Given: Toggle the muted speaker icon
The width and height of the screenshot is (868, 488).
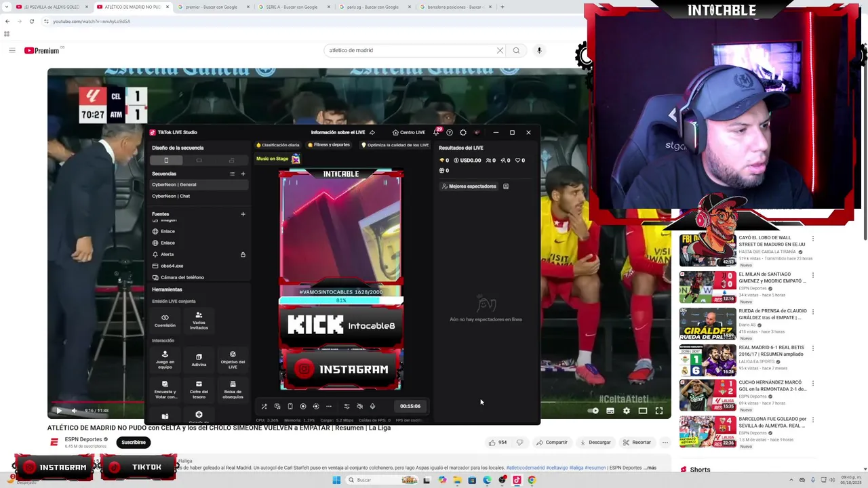Looking at the screenshot, I should point(359,406).
